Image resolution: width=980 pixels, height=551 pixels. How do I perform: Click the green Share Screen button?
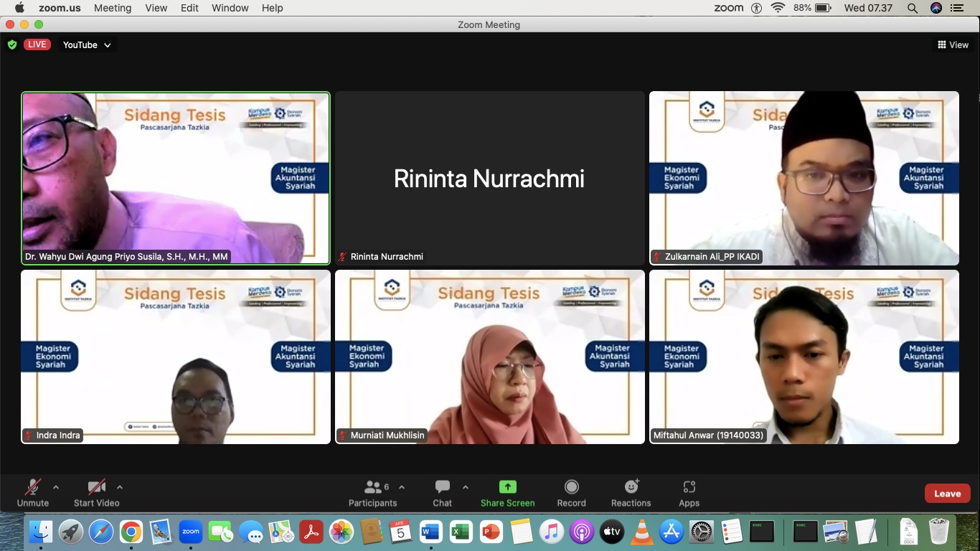[508, 494]
